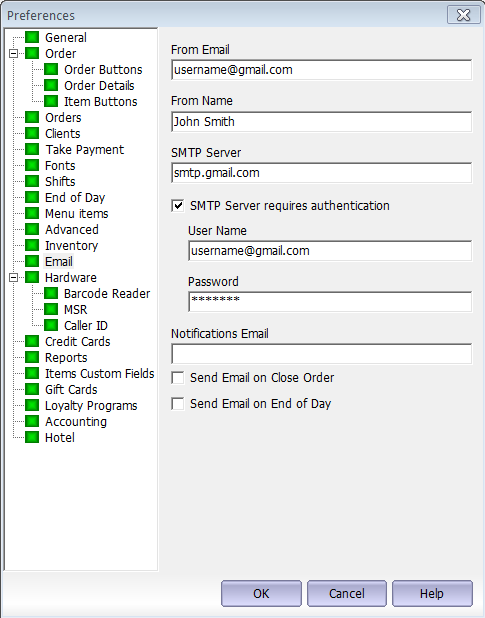Click the green icon next to Order Details
Viewport: 485px width, 618px height.
[51, 85]
